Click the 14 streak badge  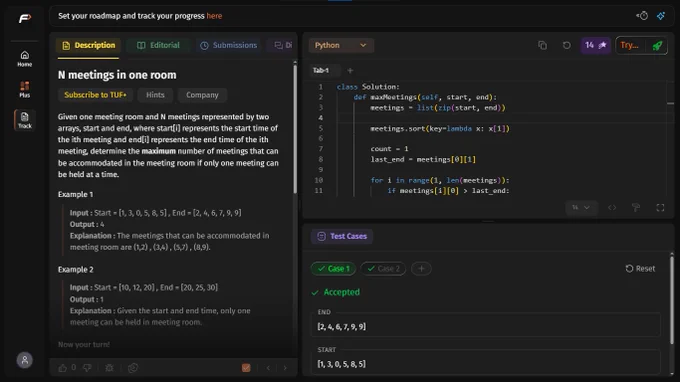tap(595, 45)
